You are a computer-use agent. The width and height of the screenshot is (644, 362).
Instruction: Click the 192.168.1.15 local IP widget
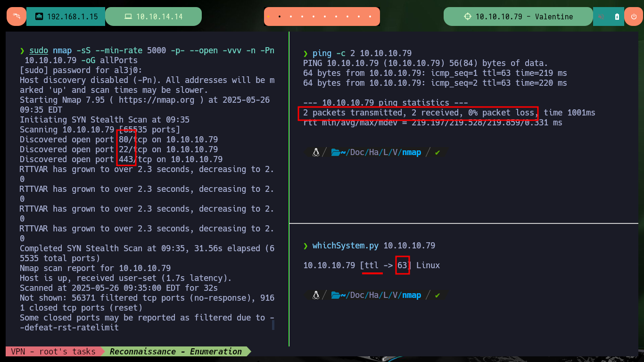click(x=66, y=16)
